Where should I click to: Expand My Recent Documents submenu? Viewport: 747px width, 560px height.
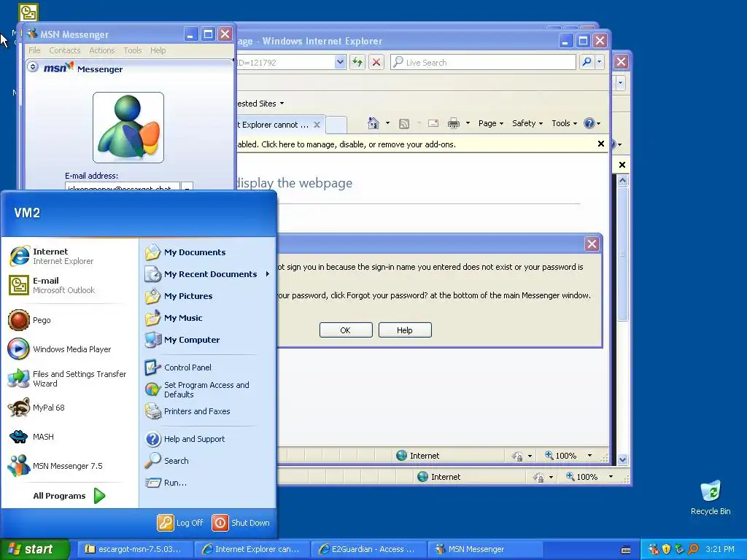tap(208, 274)
